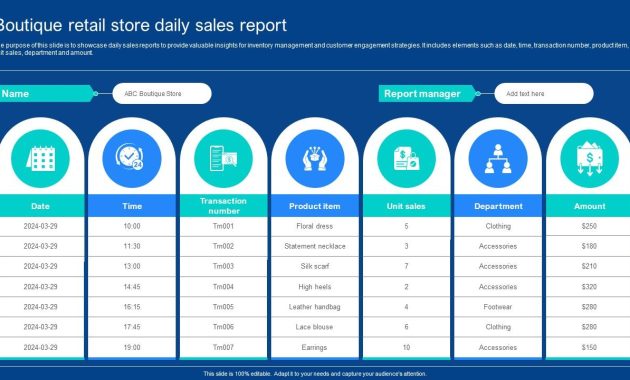
Task: Select the $320 amount cell
Action: 589,287
